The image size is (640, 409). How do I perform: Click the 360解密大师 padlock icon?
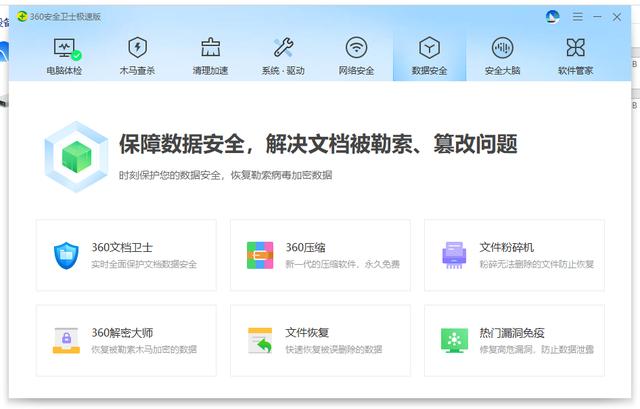(x=66, y=340)
